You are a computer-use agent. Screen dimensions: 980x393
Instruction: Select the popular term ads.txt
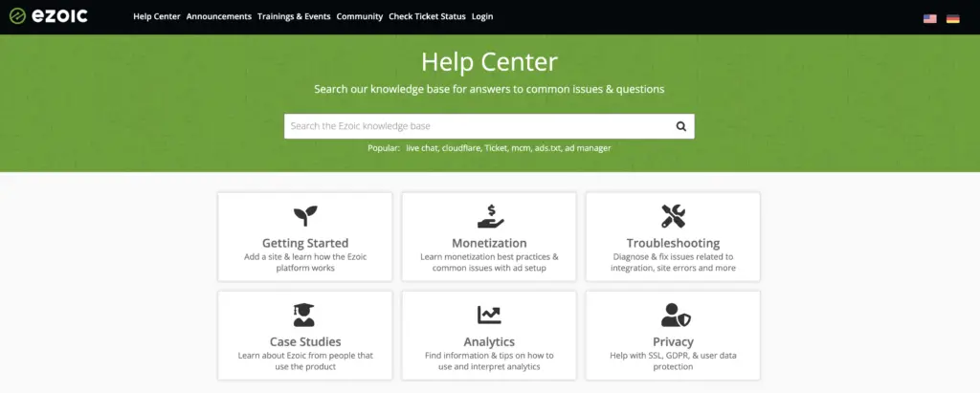coord(547,148)
